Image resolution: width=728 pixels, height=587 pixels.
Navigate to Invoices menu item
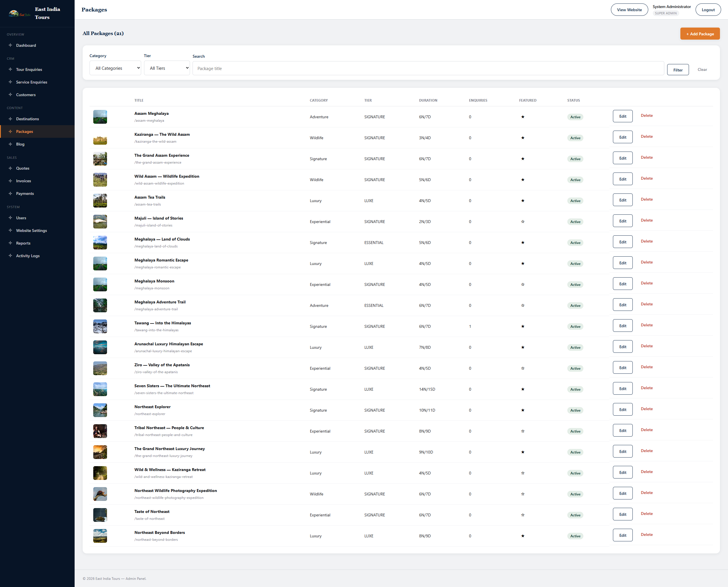click(x=37, y=181)
